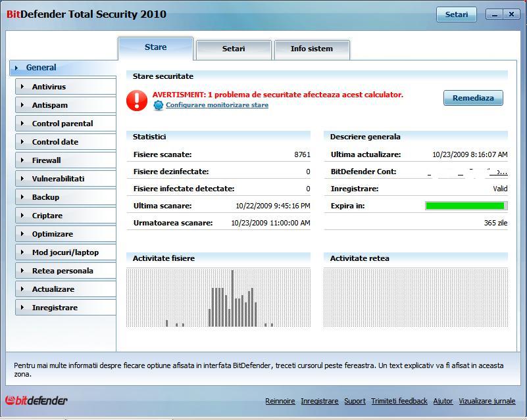
Task: Click the Fisiere infectate detectate label
Action: click(184, 189)
